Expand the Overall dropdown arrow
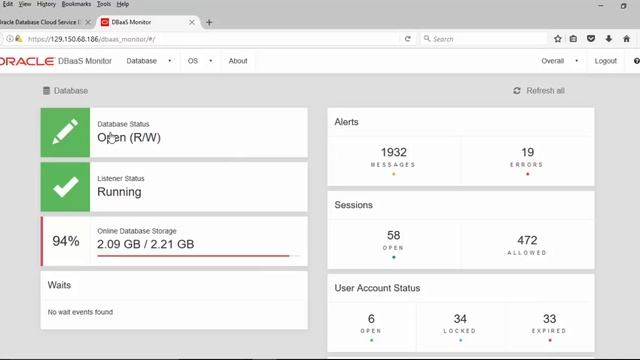This screenshot has height=360, width=640. click(x=577, y=61)
